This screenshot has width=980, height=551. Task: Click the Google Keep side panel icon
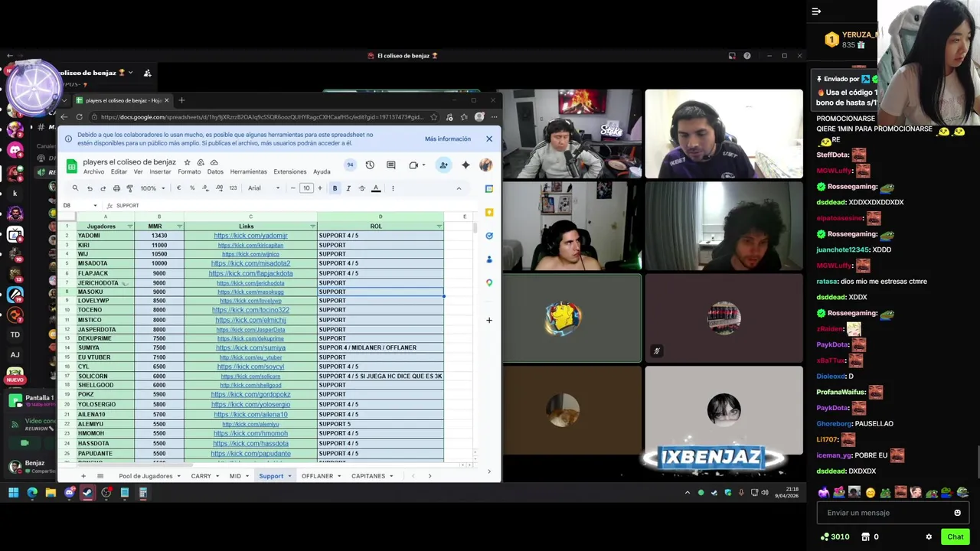(489, 213)
